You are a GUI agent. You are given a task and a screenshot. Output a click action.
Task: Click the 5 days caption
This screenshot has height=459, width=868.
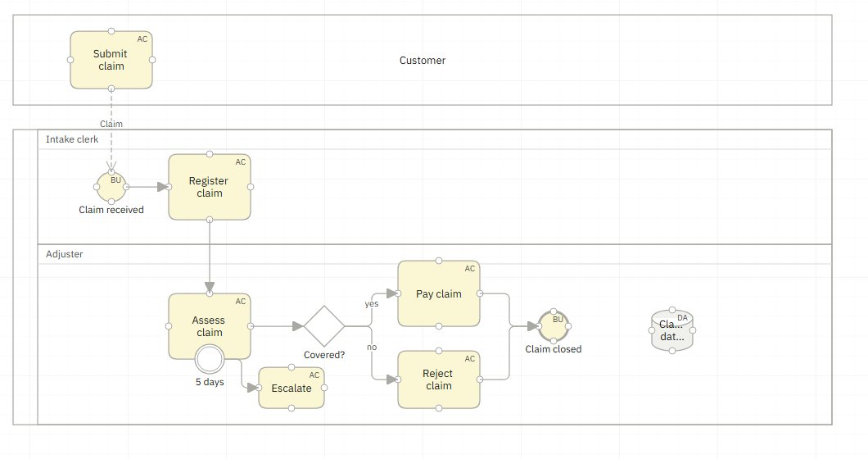coord(210,382)
